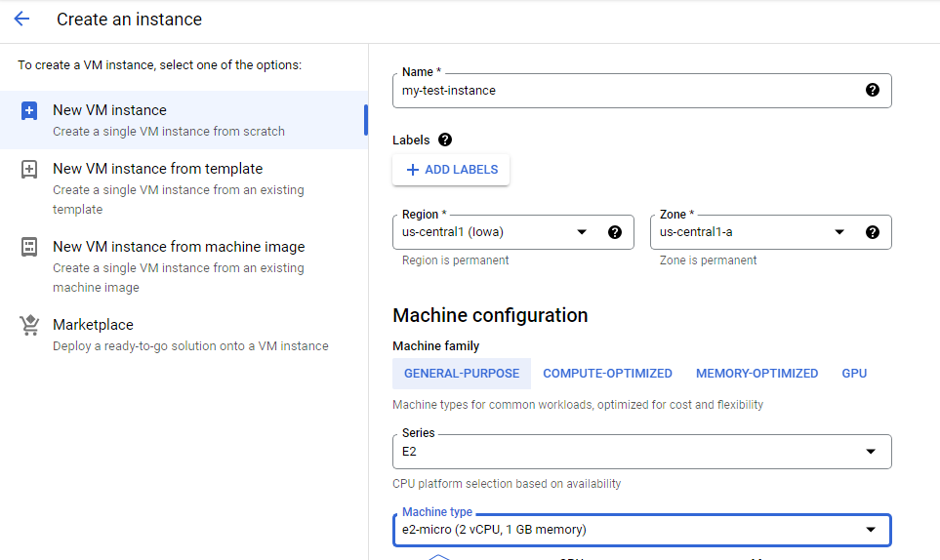Click the 'Region is permanent' note
Screen dimensions: 940x560
coord(455,260)
